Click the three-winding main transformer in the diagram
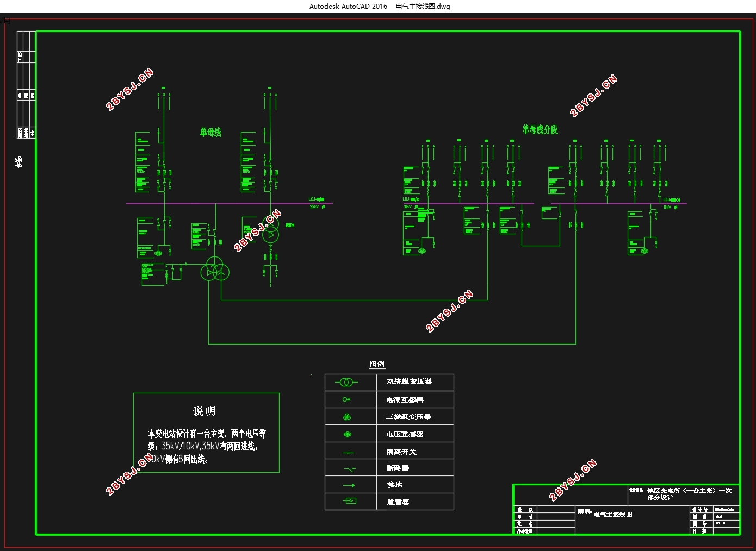 coord(214,269)
